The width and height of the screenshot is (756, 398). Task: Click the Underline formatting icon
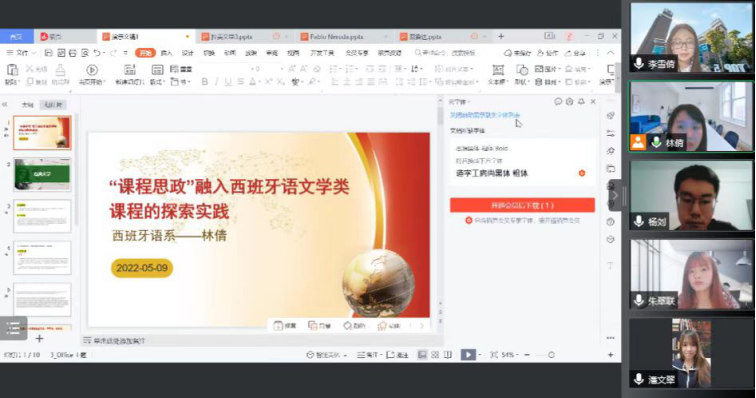pyautogui.click(x=228, y=82)
